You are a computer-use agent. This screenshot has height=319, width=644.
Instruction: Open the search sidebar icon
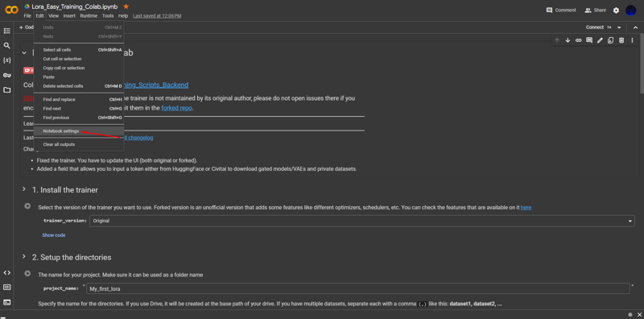click(x=7, y=46)
